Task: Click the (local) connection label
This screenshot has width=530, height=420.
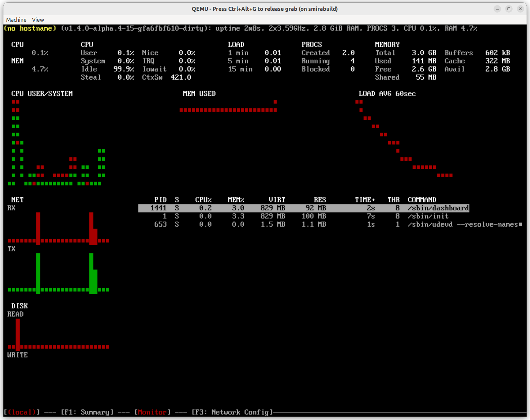Action: tap(21, 412)
